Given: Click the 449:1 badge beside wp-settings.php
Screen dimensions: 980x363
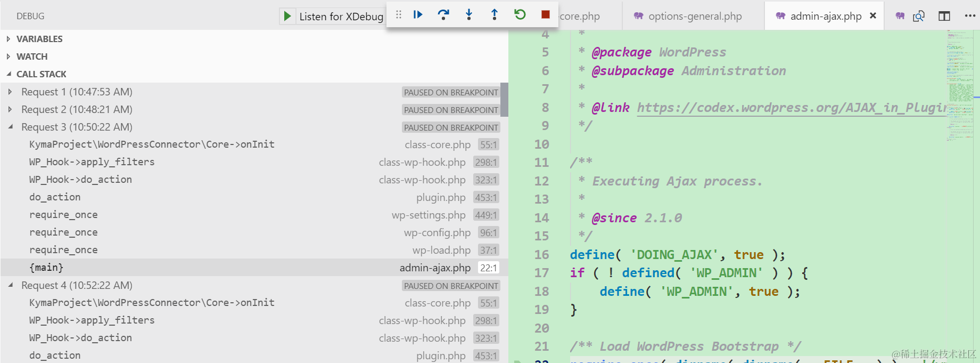Looking at the screenshot, I should click(x=486, y=215).
